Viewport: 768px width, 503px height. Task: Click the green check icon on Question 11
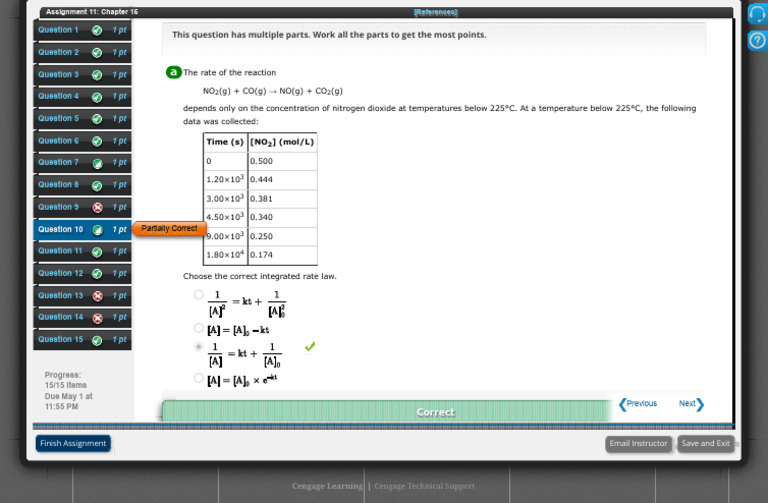pos(97,252)
